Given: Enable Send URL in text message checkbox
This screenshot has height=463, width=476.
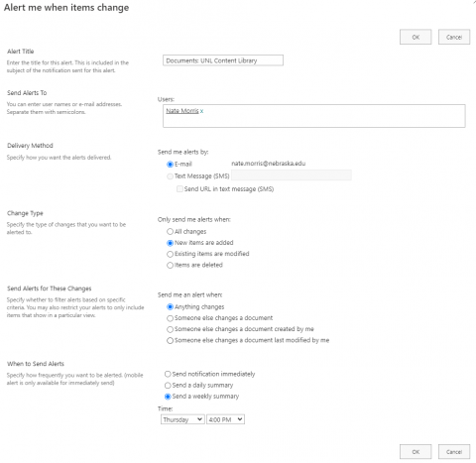Looking at the screenshot, I should coord(179,188).
